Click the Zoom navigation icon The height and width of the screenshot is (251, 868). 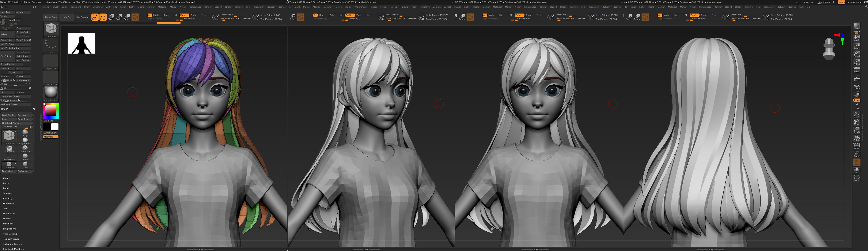(x=857, y=46)
